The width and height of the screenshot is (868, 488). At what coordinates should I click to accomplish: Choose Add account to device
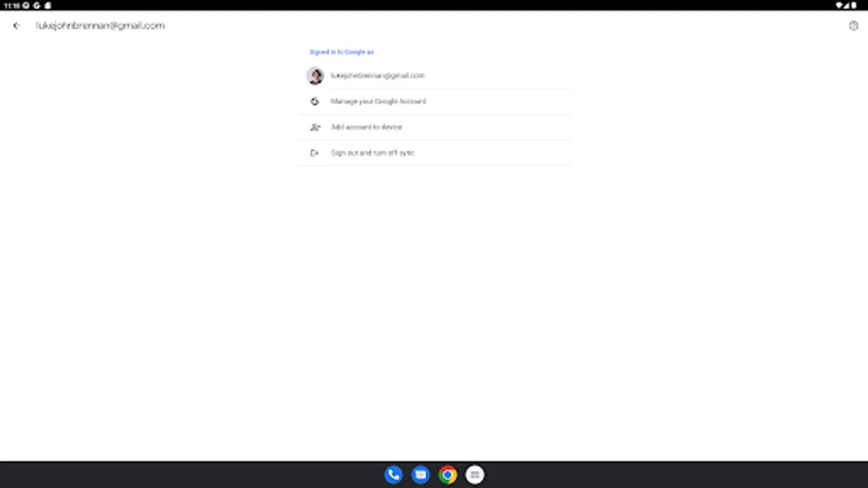(x=434, y=127)
